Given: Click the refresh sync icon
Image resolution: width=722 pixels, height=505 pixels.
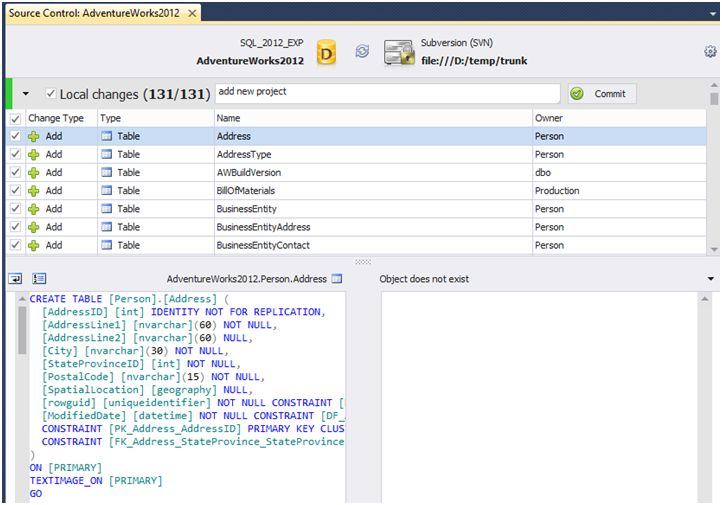Looking at the screenshot, I should pos(362,52).
